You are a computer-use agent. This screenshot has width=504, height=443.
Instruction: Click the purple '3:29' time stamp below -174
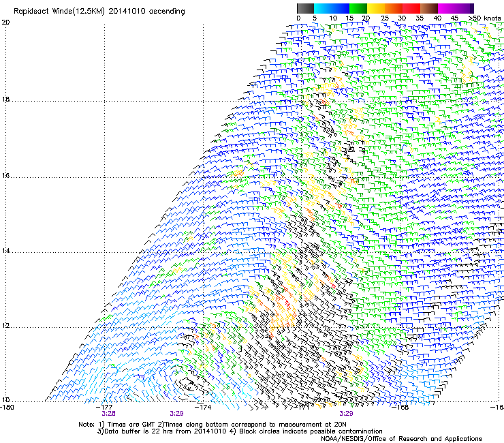coord(177,414)
